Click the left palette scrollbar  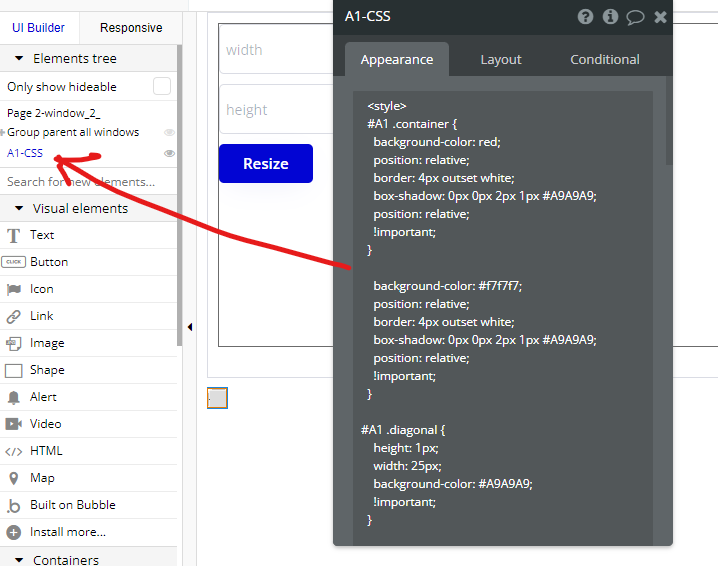(x=180, y=196)
